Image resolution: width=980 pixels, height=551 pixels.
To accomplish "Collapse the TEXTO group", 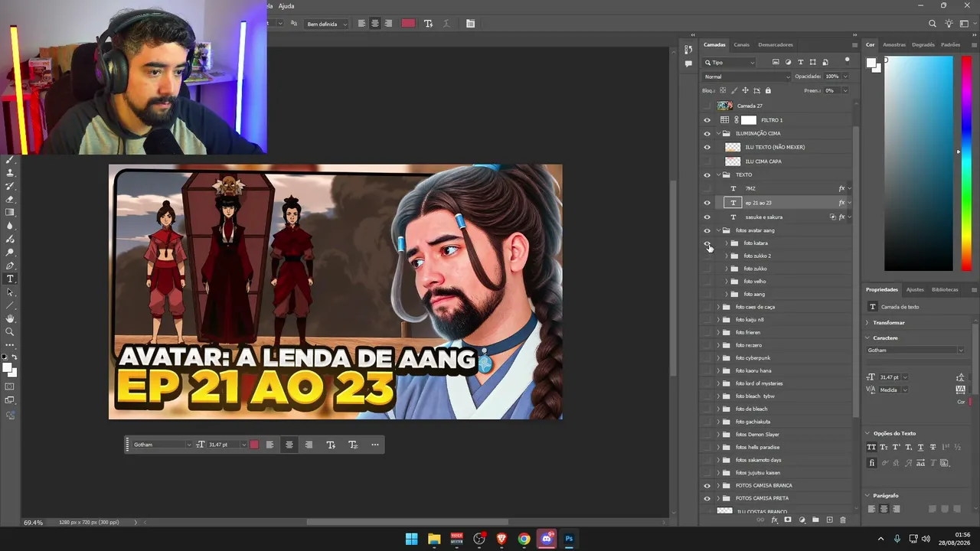I will click(x=718, y=175).
